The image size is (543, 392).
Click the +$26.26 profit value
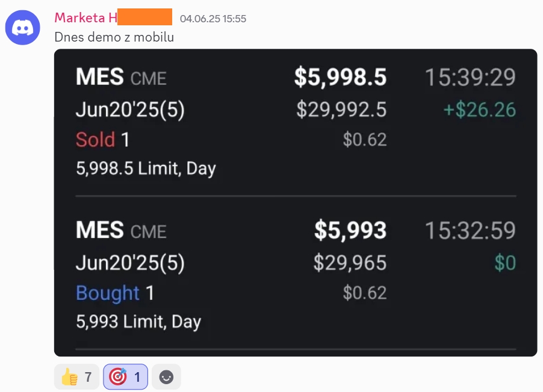point(480,110)
